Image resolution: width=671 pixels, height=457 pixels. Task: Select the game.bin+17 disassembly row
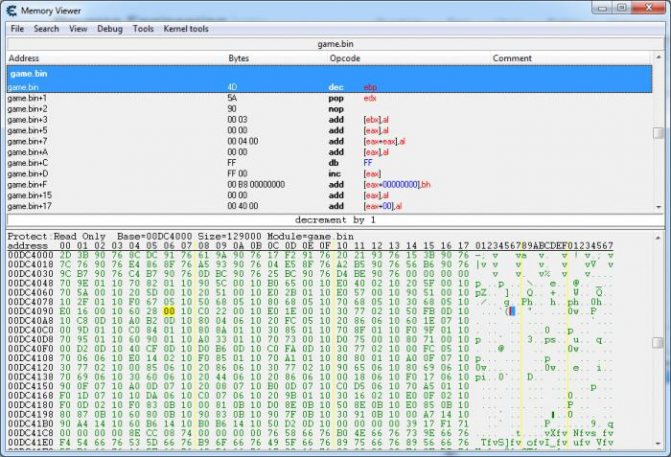(x=330, y=206)
